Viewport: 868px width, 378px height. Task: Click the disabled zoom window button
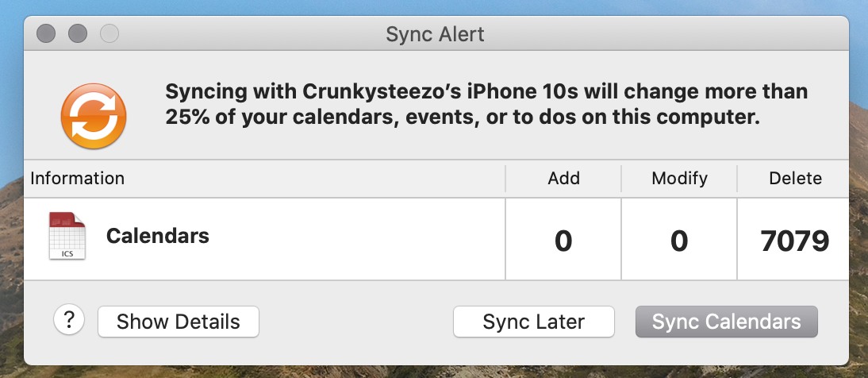point(109,33)
